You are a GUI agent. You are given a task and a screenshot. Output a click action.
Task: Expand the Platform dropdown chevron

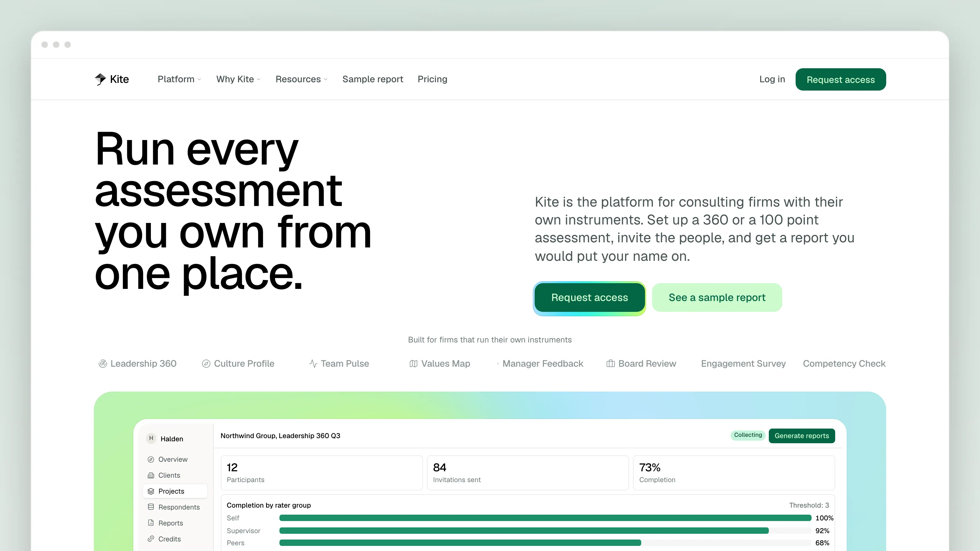click(199, 79)
